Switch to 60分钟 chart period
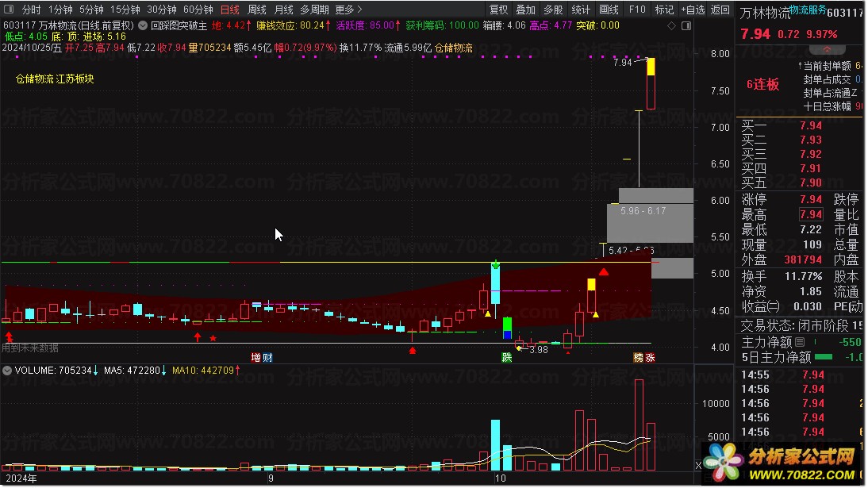 tap(198, 10)
